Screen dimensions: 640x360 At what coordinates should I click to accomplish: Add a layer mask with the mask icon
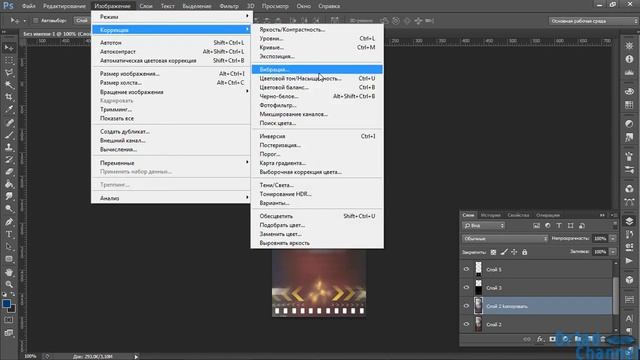[x=552, y=339]
